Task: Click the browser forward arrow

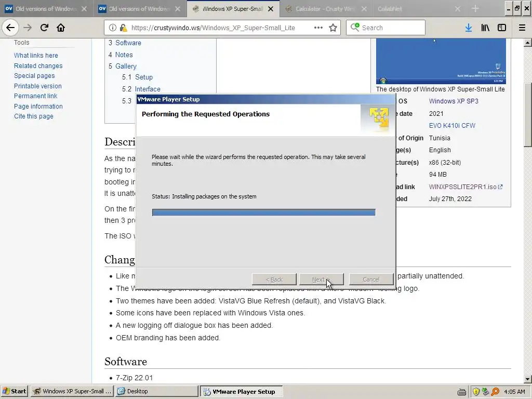Action: coord(28,28)
